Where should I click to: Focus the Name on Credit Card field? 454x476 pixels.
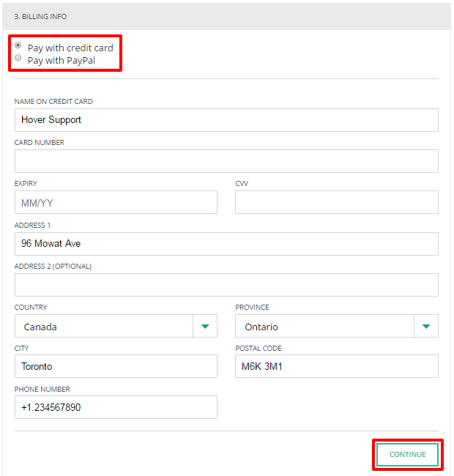click(x=226, y=120)
